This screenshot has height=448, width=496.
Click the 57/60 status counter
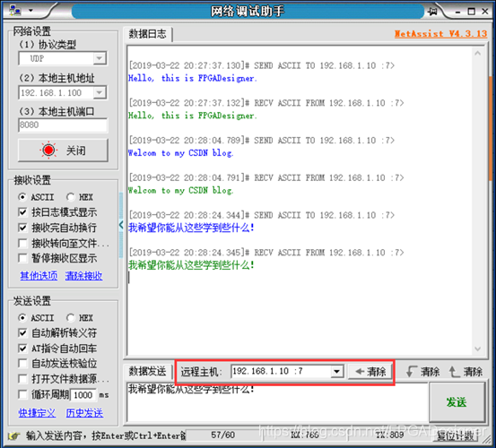pyautogui.click(x=222, y=435)
